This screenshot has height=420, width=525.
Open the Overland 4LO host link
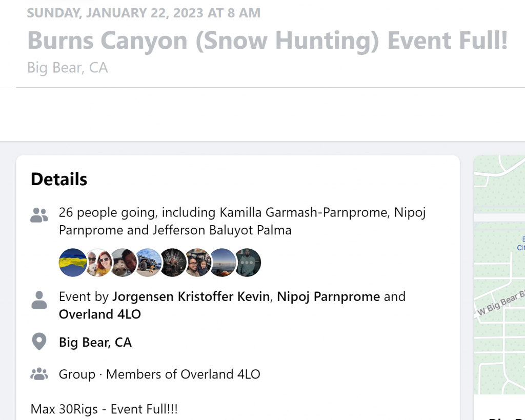coord(99,314)
